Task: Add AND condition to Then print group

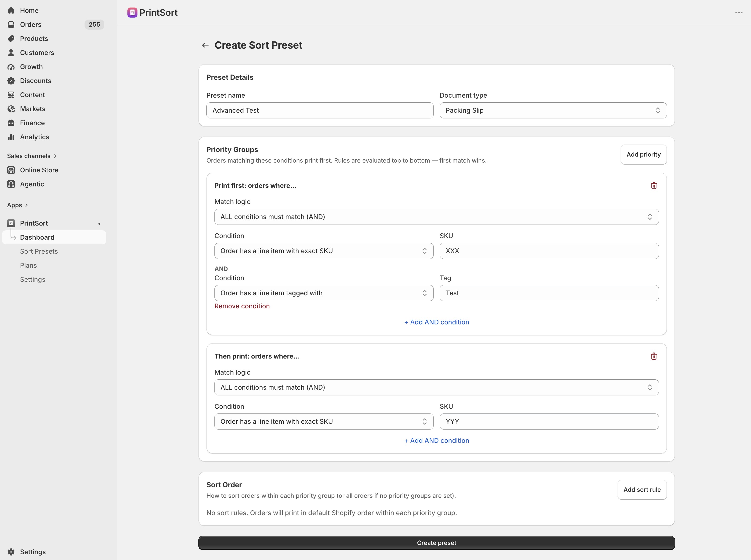Action: [x=436, y=441]
